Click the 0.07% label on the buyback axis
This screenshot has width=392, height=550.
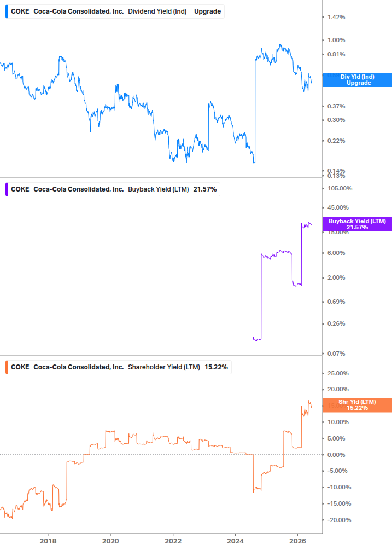336,354
